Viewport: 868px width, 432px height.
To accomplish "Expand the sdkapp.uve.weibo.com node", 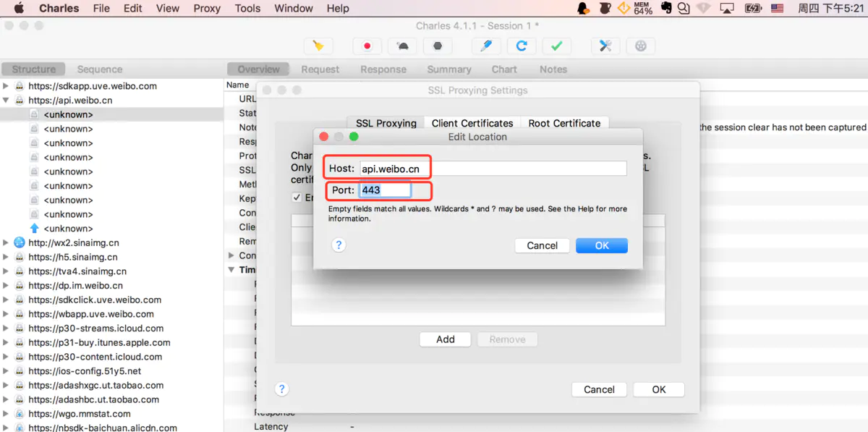I will coord(6,86).
